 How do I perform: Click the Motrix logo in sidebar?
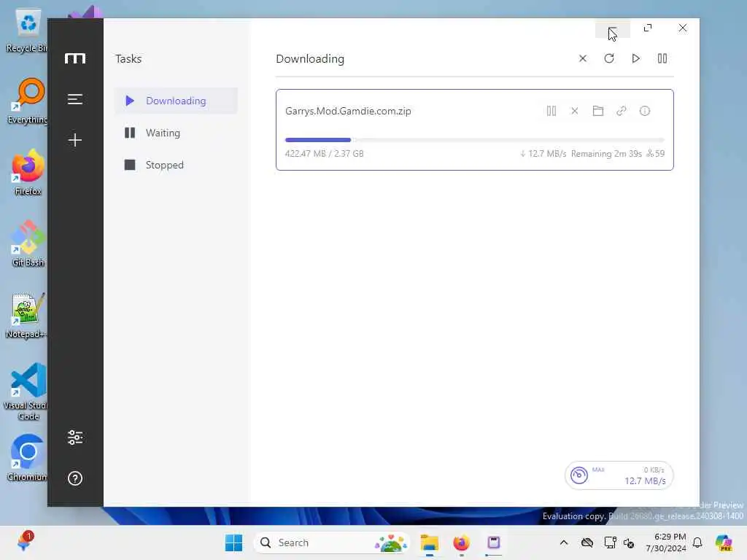point(75,58)
